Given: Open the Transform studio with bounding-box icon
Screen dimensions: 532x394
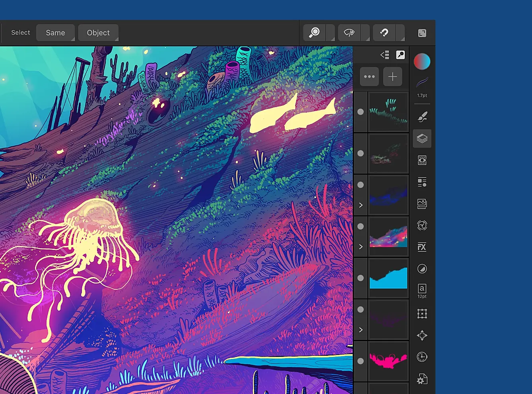Looking at the screenshot, I should (x=422, y=314).
